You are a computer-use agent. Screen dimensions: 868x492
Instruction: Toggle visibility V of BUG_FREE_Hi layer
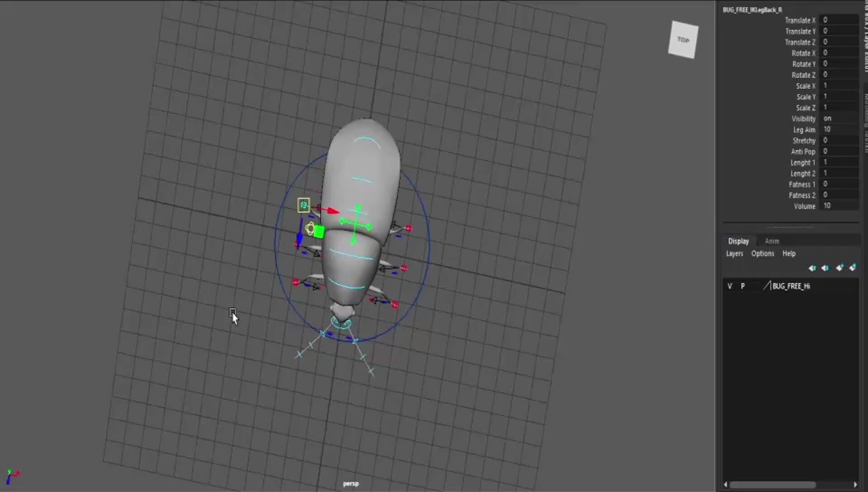(730, 286)
